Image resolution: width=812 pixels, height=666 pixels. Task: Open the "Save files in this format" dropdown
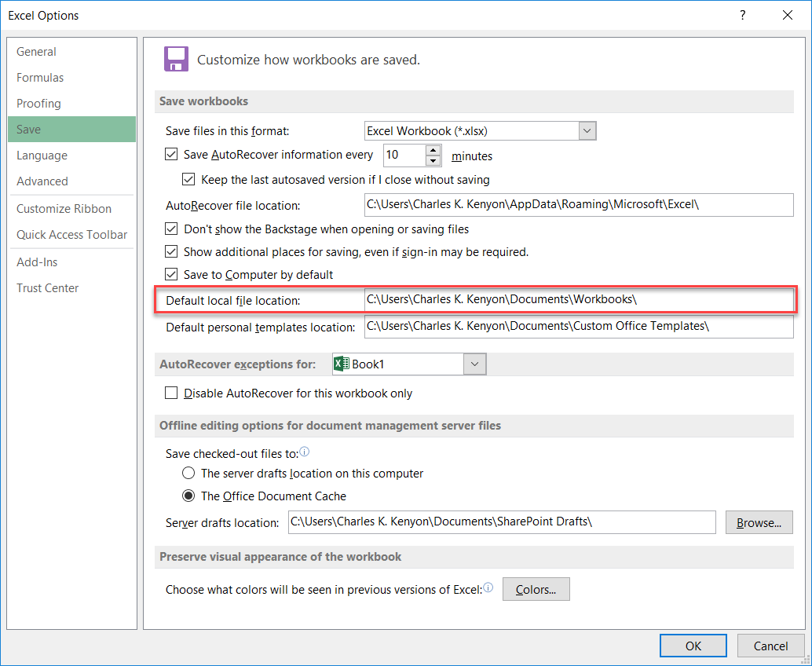coord(587,130)
